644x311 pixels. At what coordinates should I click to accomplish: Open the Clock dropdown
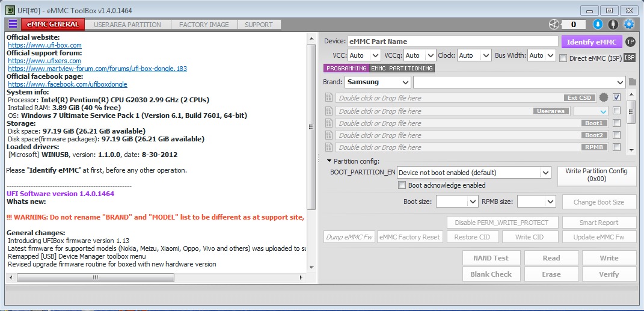coord(474,55)
